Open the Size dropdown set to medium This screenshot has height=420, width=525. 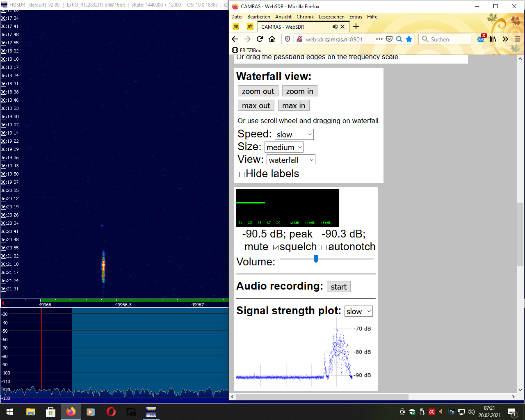tap(284, 147)
